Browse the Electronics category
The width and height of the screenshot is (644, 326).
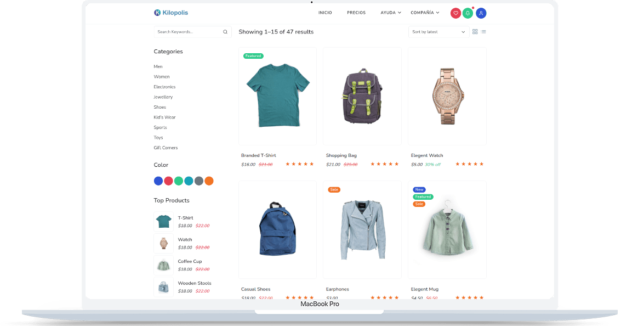pos(164,87)
